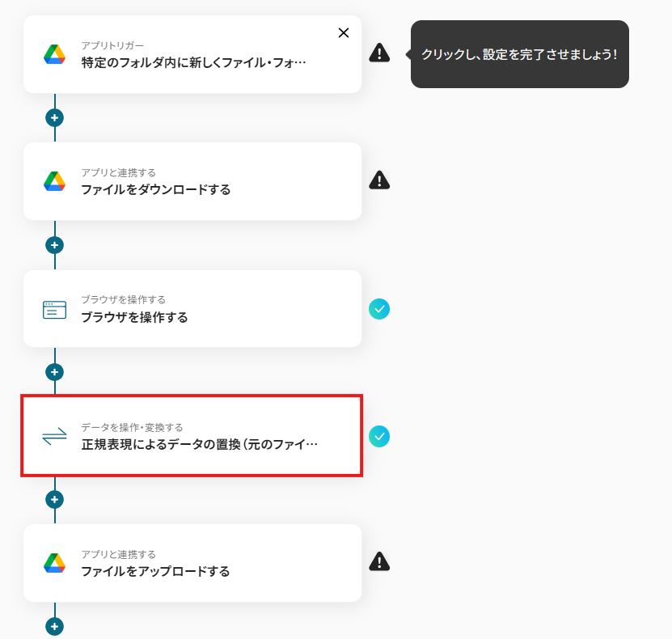The height and width of the screenshot is (639, 672).
Task: Add step below 正規表現によるデータの置換 card
Action: pyautogui.click(x=54, y=499)
